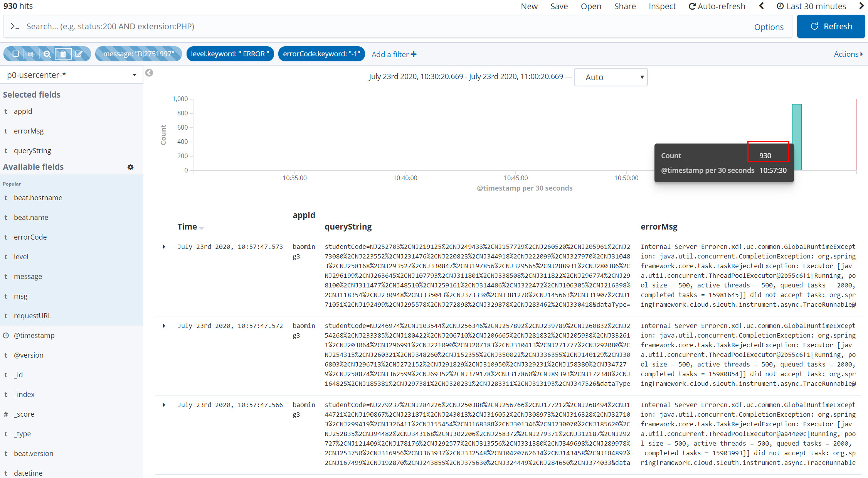Open the Share menu item
This screenshot has width=868, height=478.
click(625, 6)
